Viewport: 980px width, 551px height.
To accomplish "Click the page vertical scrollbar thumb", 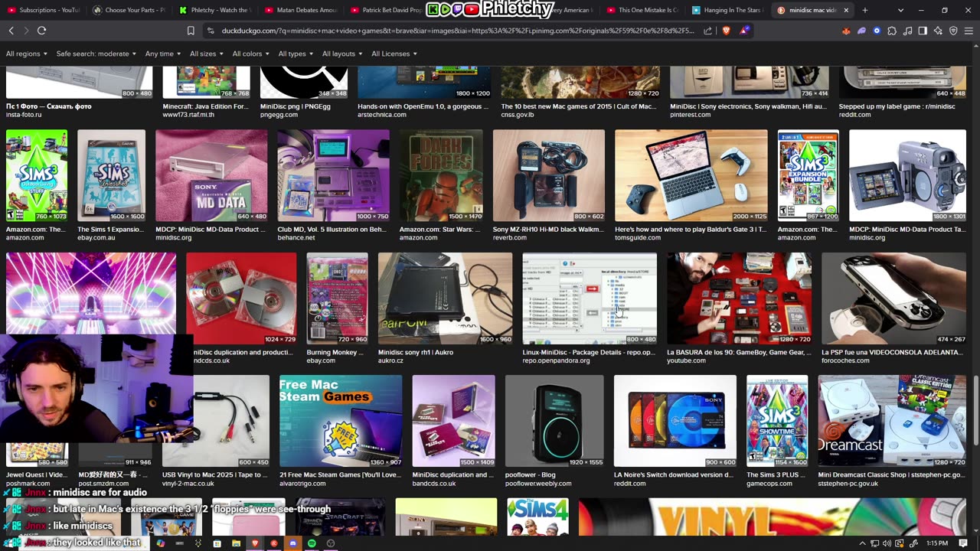I will [976, 409].
